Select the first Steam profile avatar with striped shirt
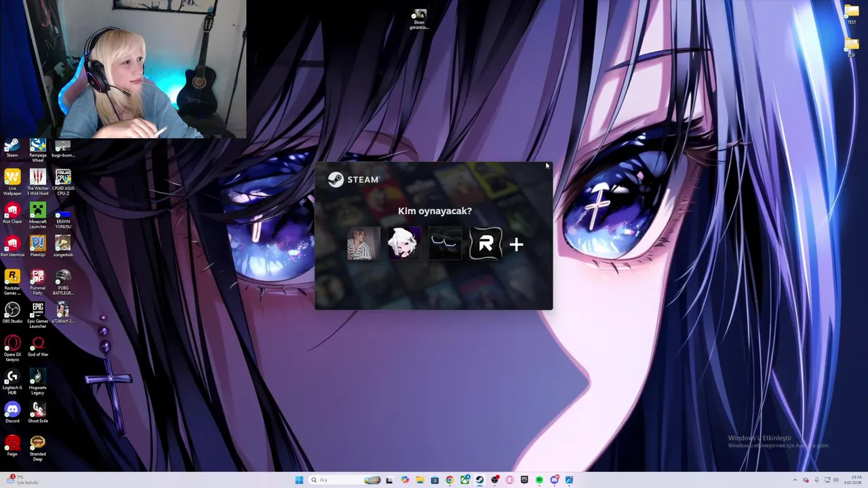The width and height of the screenshot is (868, 488). click(x=363, y=244)
